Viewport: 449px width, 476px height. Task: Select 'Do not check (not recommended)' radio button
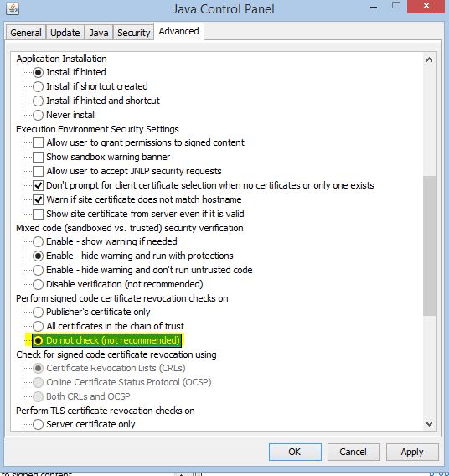pyautogui.click(x=38, y=340)
